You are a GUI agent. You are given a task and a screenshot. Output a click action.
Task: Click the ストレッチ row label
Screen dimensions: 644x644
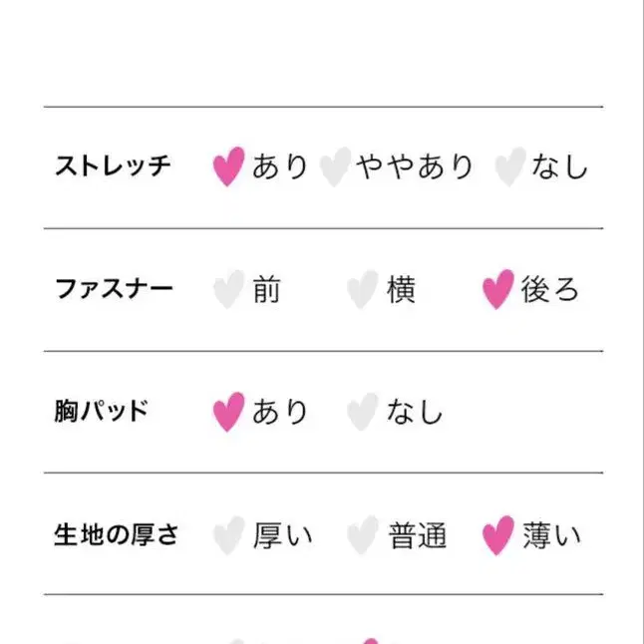(114, 166)
